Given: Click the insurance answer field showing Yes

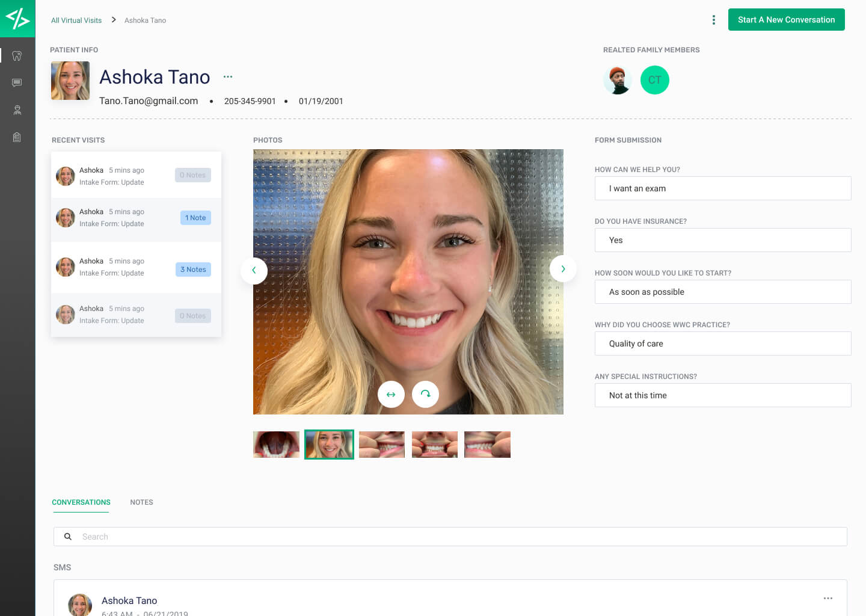Looking at the screenshot, I should 723,240.
